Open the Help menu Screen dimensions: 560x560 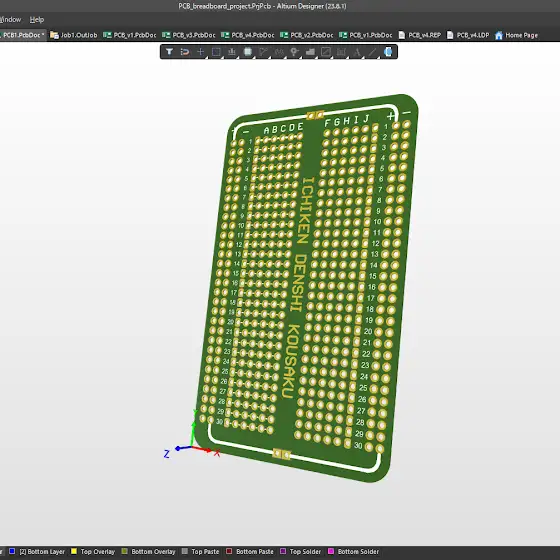[37, 20]
